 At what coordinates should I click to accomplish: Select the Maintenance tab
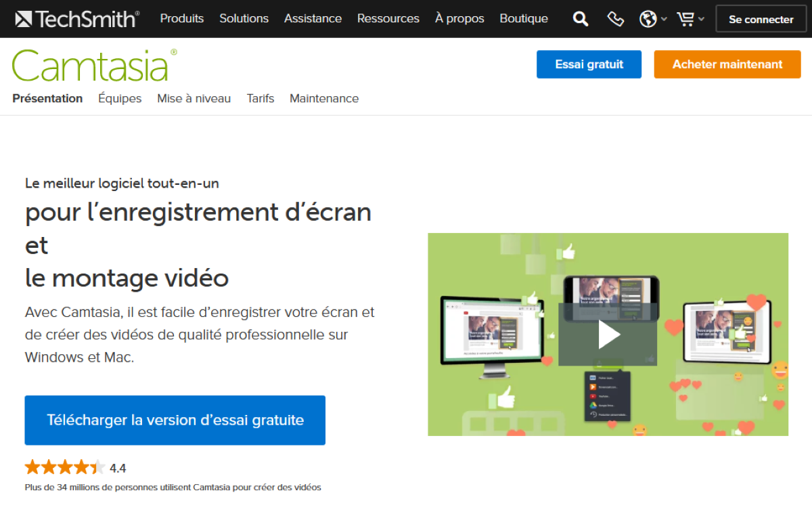[x=324, y=98]
